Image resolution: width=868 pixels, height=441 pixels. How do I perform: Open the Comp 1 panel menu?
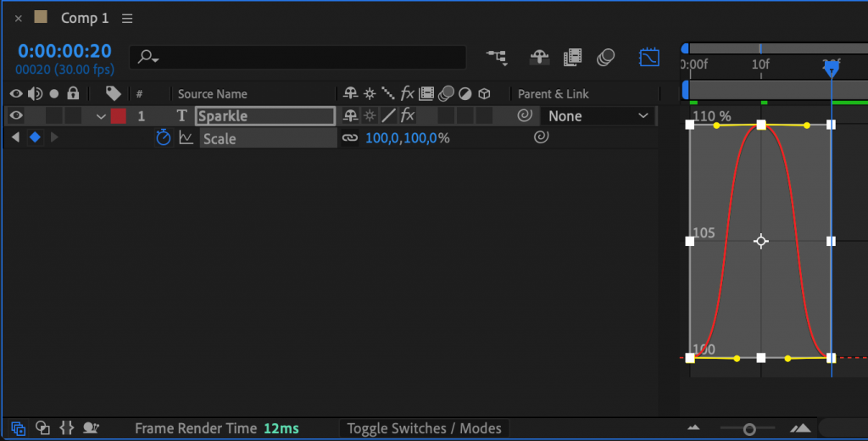(127, 18)
